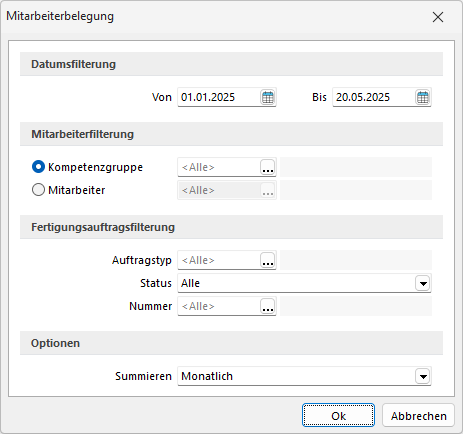This screenshot has width=463, height=434.
Task: Open Status combo box showing Alle
Action: (x=304, y=283)
